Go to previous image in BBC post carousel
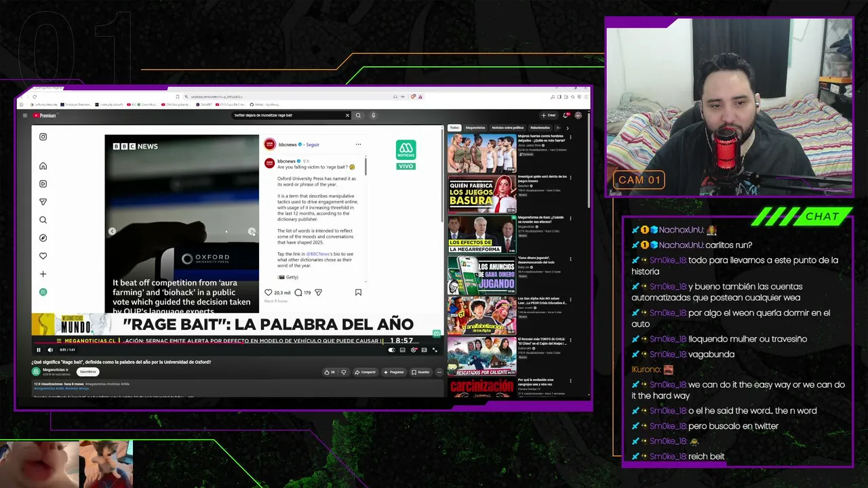 112,231
